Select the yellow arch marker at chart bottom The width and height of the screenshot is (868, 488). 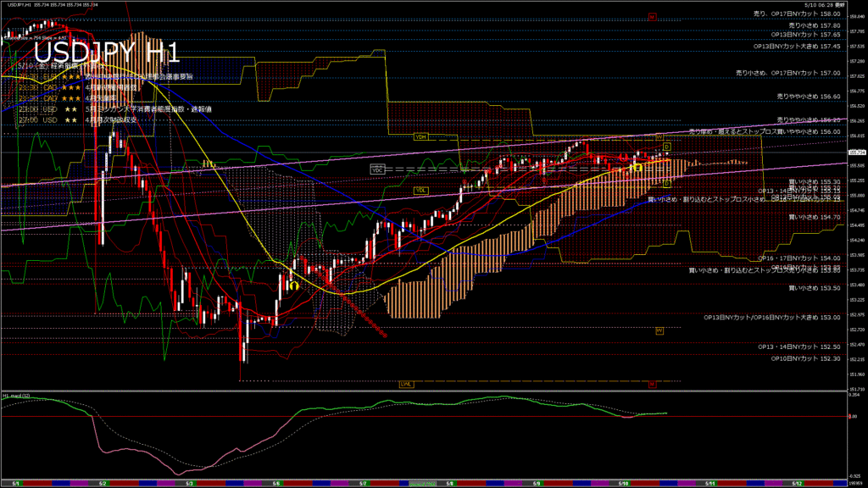[x=292, y=286]
